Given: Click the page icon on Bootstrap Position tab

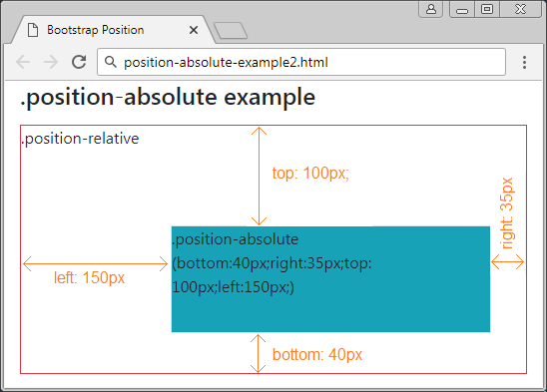Looking at the screenshot, I should tap(33, 30).
